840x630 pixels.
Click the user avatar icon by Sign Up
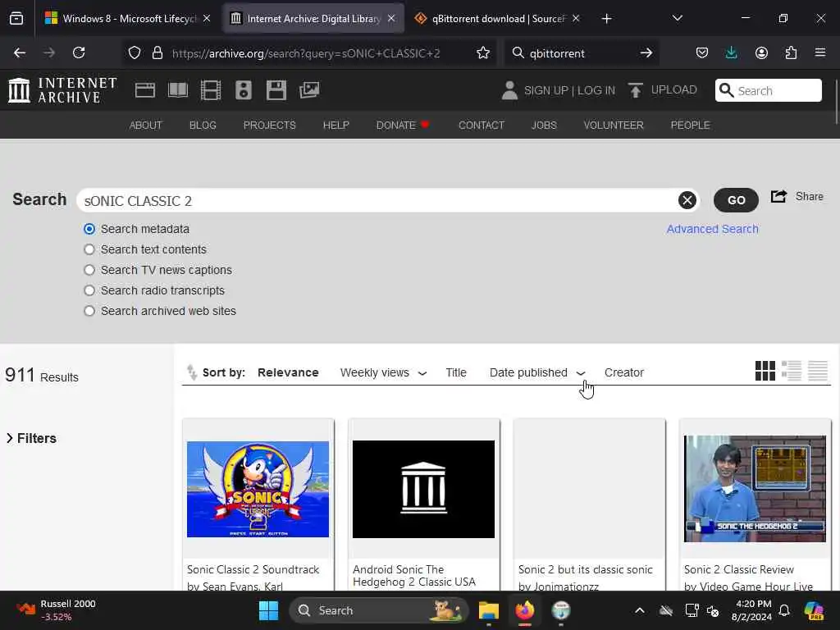point(509,90)
